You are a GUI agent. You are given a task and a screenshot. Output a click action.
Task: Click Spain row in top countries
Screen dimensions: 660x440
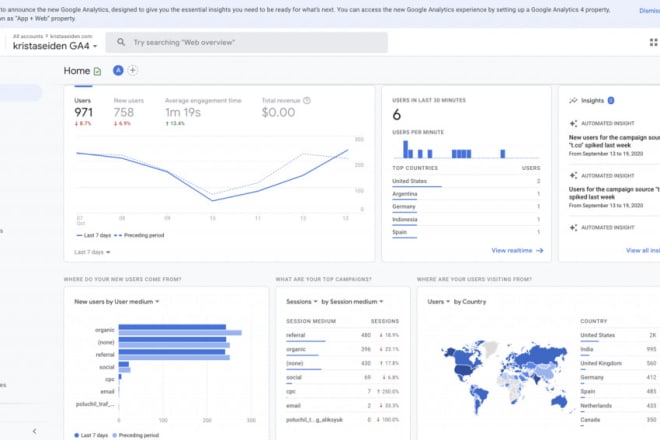click(x=466, y=232)
